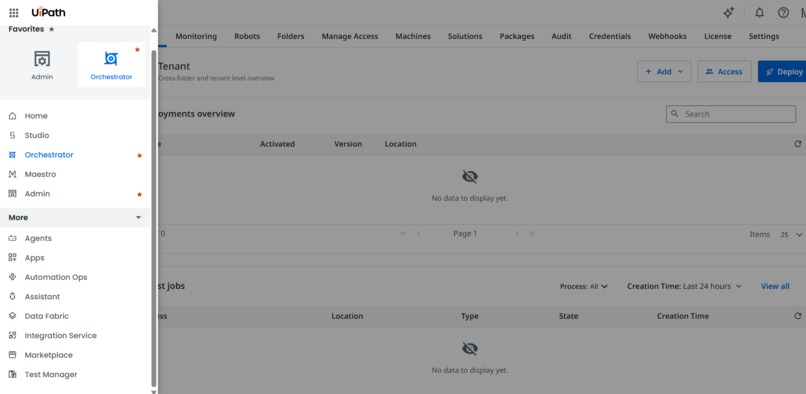Click the sidebar vertical scrollbar

[x=154, y=219]
